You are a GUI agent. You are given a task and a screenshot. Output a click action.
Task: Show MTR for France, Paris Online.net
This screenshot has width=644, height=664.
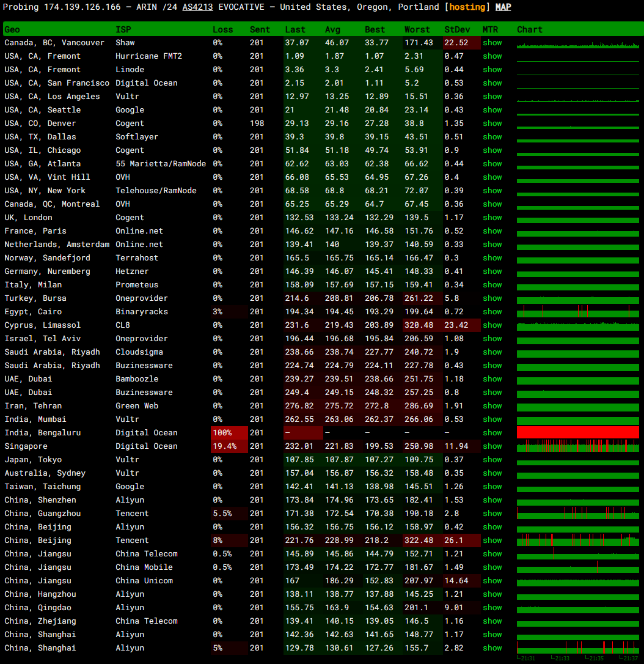pyautogui.click(x=492, y=231)
